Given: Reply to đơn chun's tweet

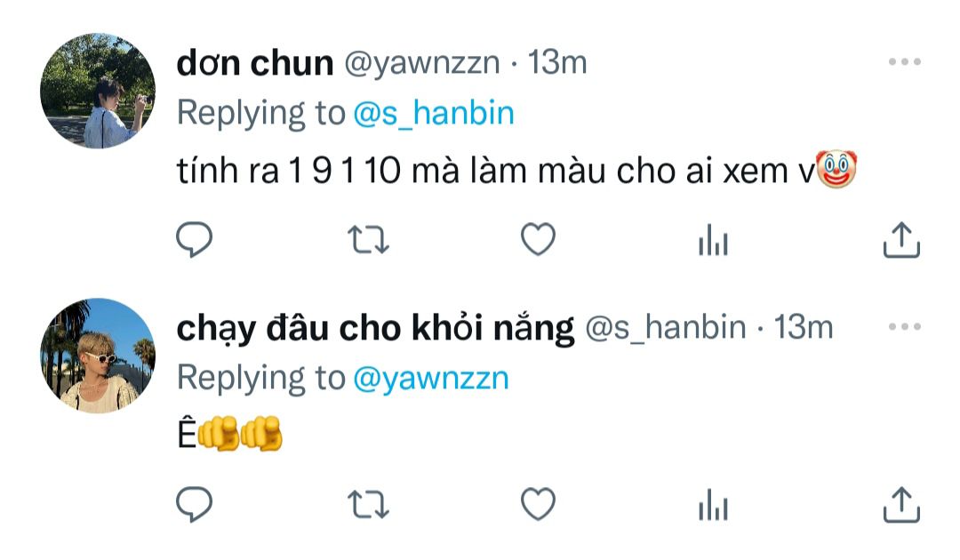Looking at the screenshot, I should [194, 239].
